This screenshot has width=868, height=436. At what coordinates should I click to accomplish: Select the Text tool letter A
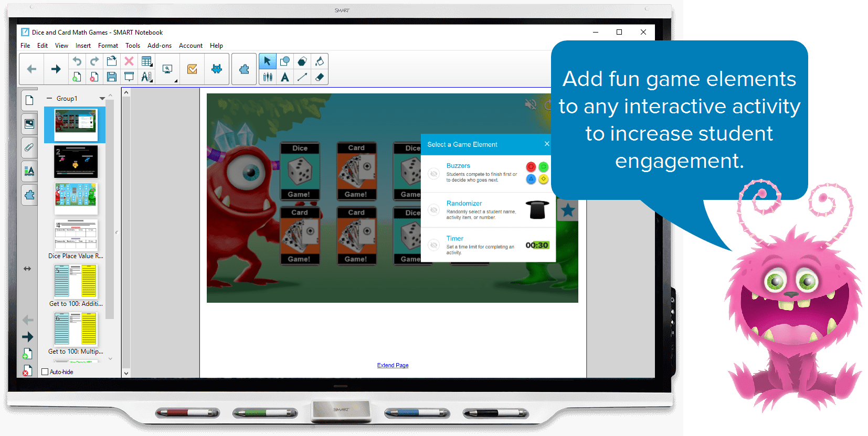point(285,77)
